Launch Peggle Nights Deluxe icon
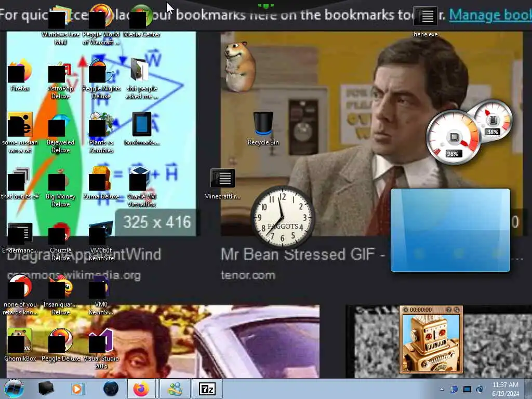Image resolution: width=532 pixels, height=399 pixels. click(x=101, y=79)
